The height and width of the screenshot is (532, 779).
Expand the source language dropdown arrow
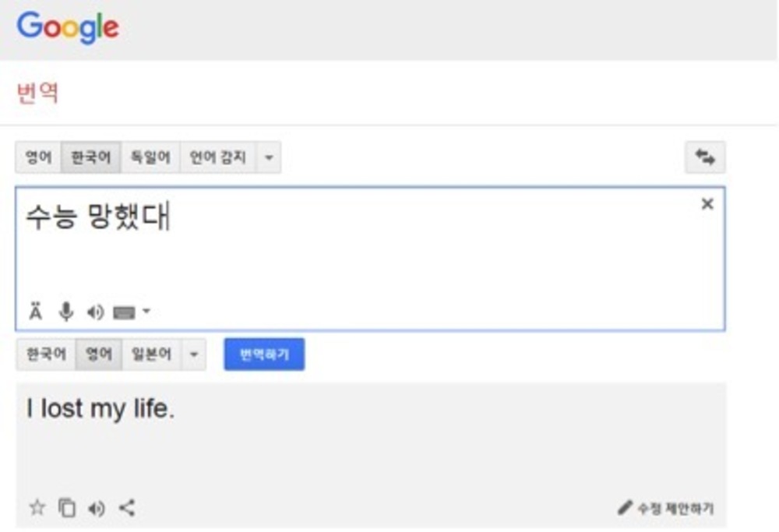click(x=269, y=157)
